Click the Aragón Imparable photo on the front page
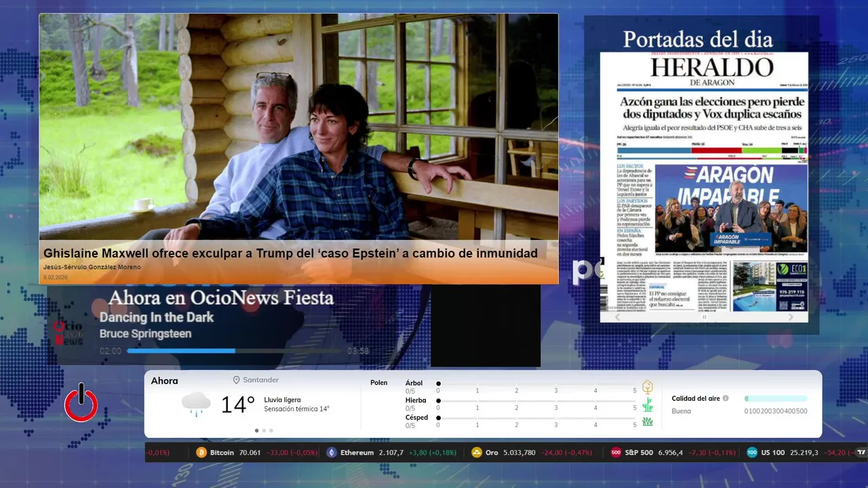 coord(731,208)
